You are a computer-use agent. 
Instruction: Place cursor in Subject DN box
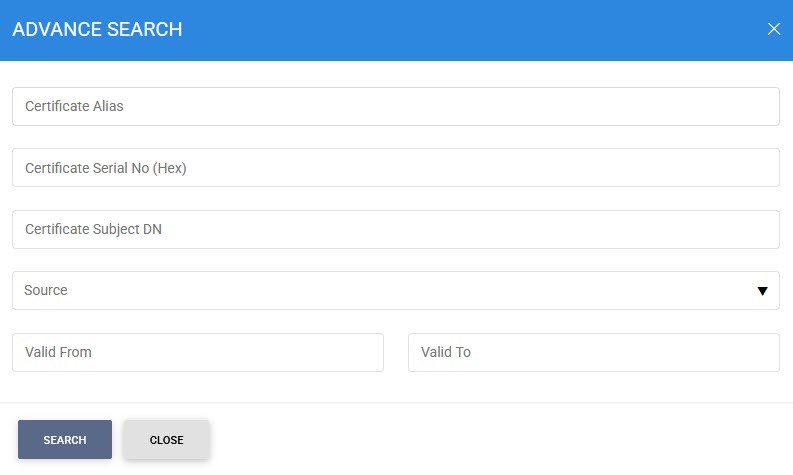point(395,229)
